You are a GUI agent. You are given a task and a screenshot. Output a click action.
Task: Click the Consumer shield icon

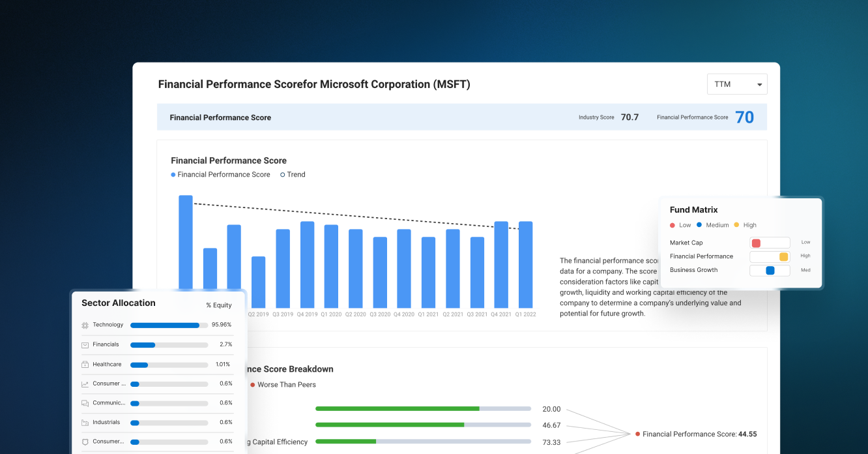(x=85, y=442)
